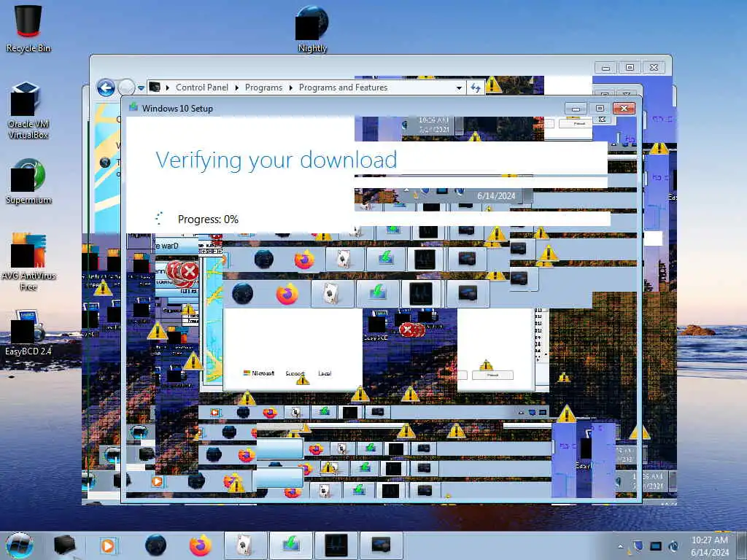Open the address bar history dropdown arrow
The width and height of the screenshot is (747, 560).
[x=459, y=87]
